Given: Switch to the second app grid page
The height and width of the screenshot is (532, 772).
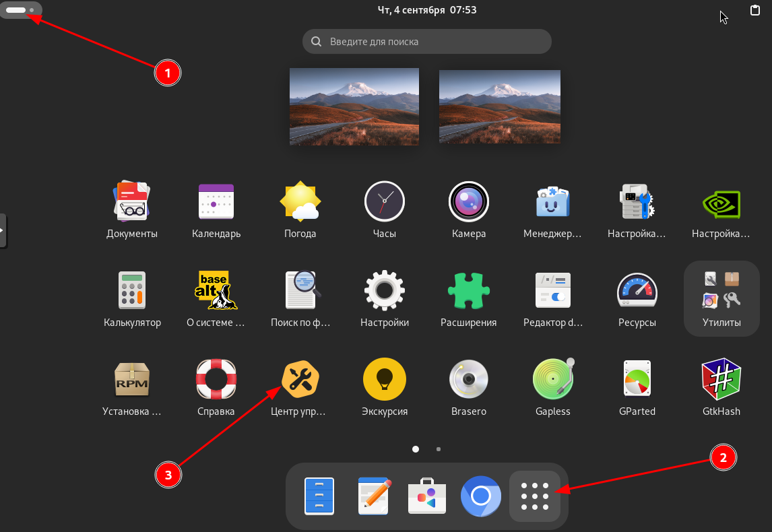Looking at the screenshot, I should point(439,448).
